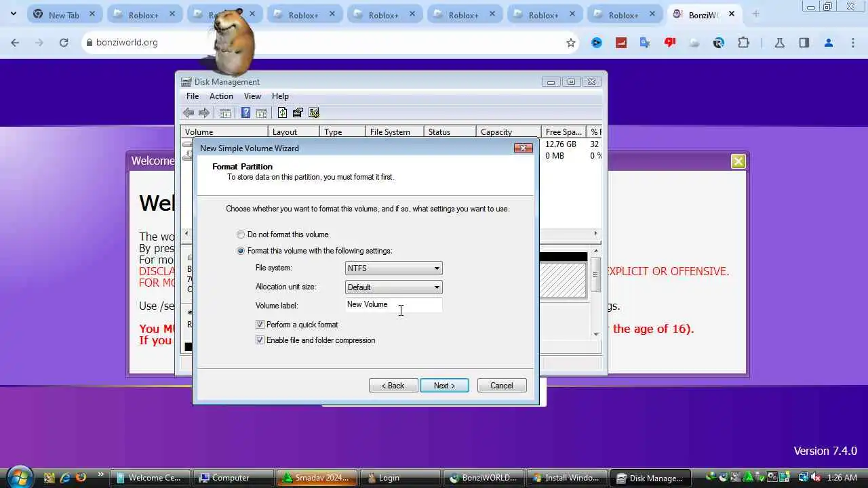Viewport: 868px width, 488px height.
Task: Open the blue Help icon in toolbar
Action: tap(246, 113)
